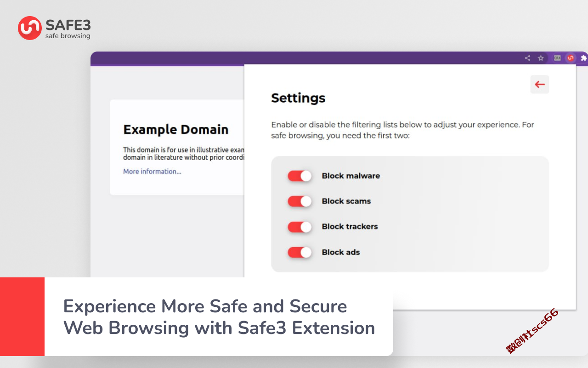Click the 'safe browsing' tagline under SAFE3
588x368 pixels.
[x=68, y=36]
